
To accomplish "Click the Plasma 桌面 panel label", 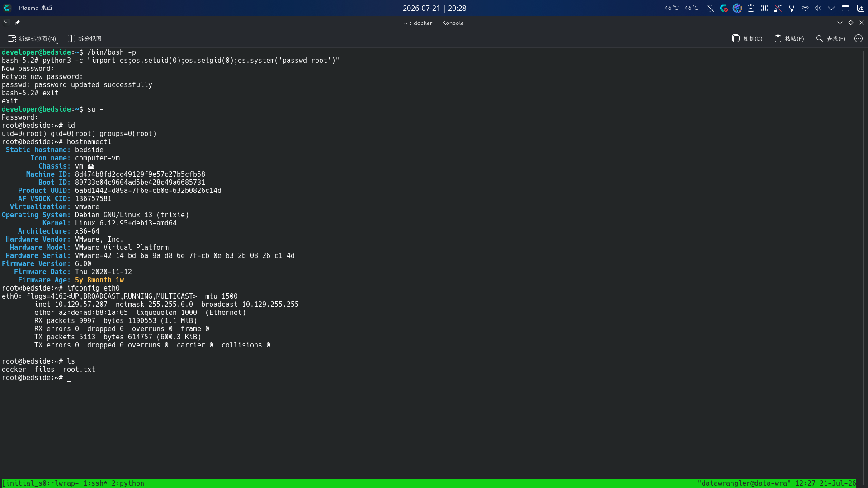I will click(x=35, y=8).
